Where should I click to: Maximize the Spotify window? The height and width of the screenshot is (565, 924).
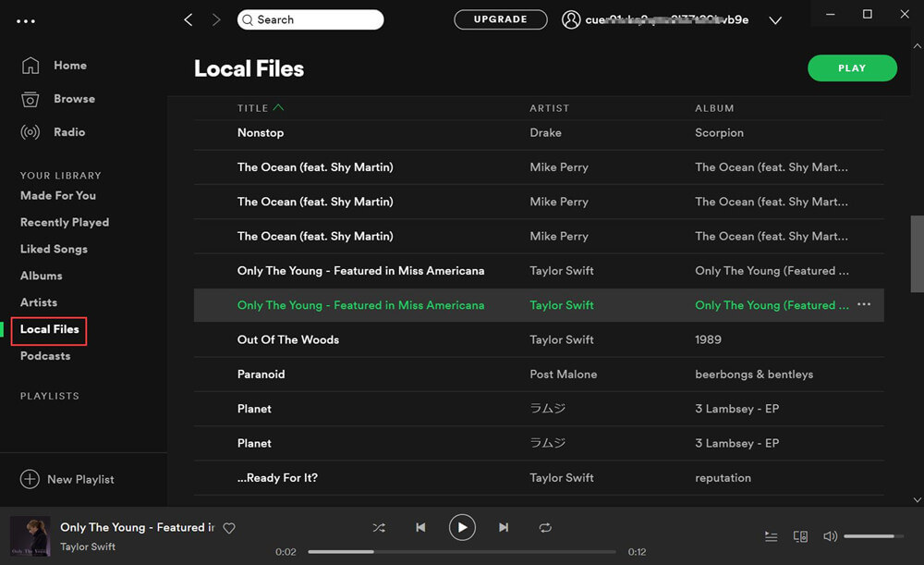tap(868, 14)
